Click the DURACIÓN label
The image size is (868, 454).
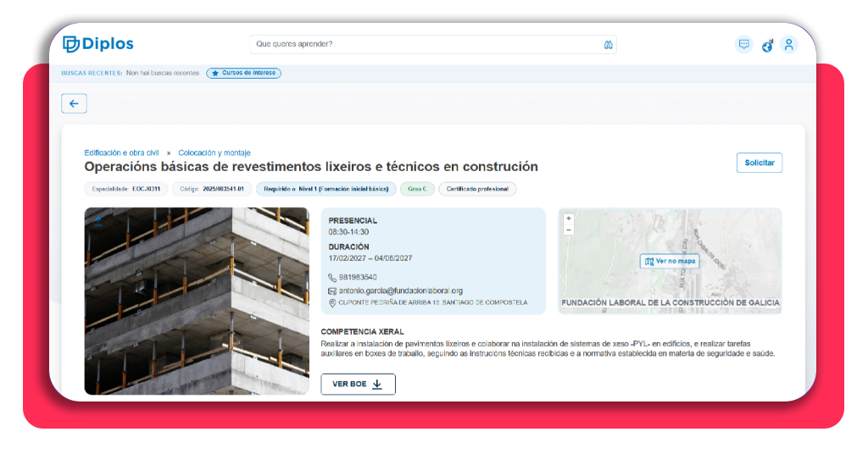point(348,247)
